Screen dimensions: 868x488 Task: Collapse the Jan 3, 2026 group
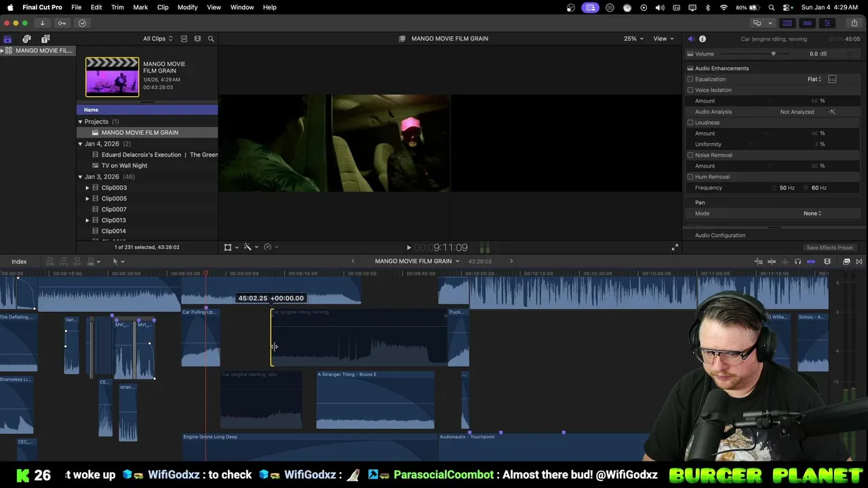(80, 177)
